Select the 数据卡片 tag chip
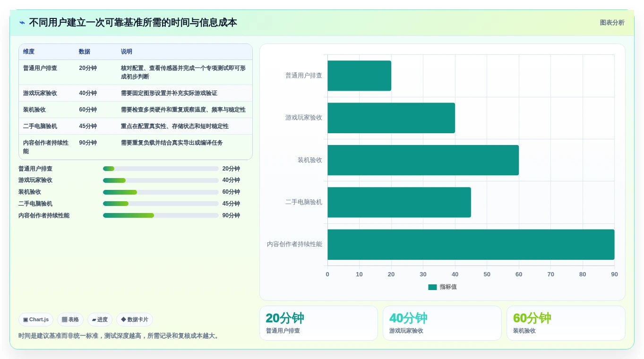 [x=135, y=320]
